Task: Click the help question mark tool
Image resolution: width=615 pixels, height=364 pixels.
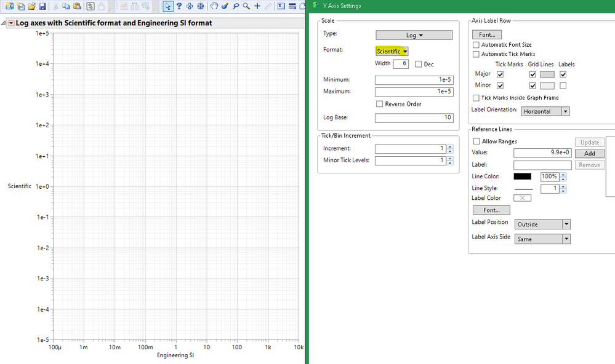Action: click(179, 6)
